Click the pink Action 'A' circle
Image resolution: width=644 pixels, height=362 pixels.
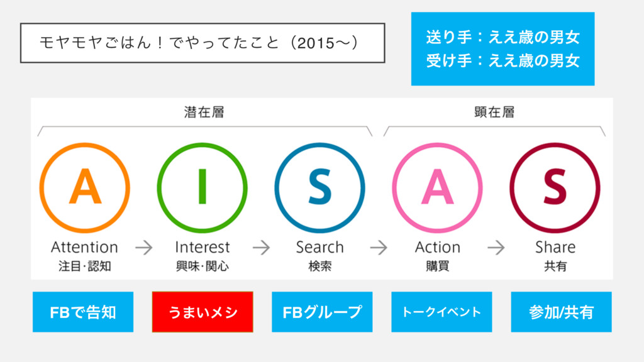pyautogui.click(x=437, y=187)
